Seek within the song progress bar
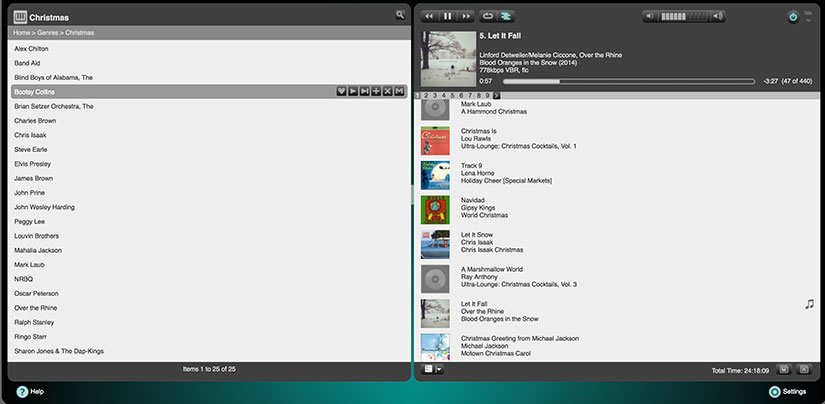 point(629,82)
